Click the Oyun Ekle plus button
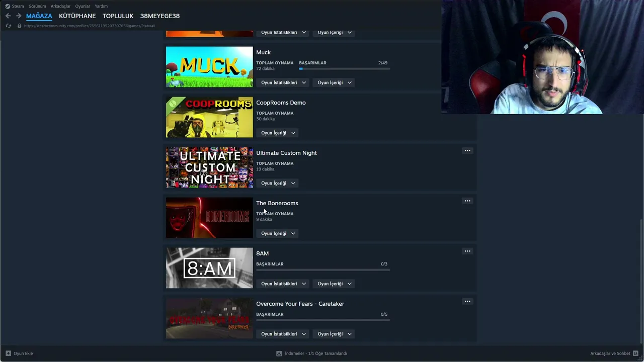644x362 pixels. click(19, 353)
